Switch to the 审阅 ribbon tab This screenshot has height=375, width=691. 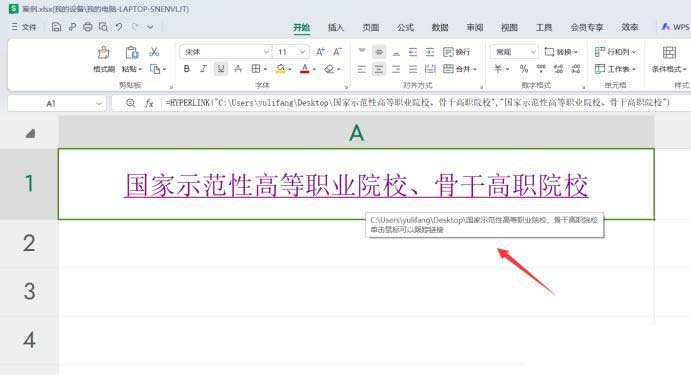(475, 27)
